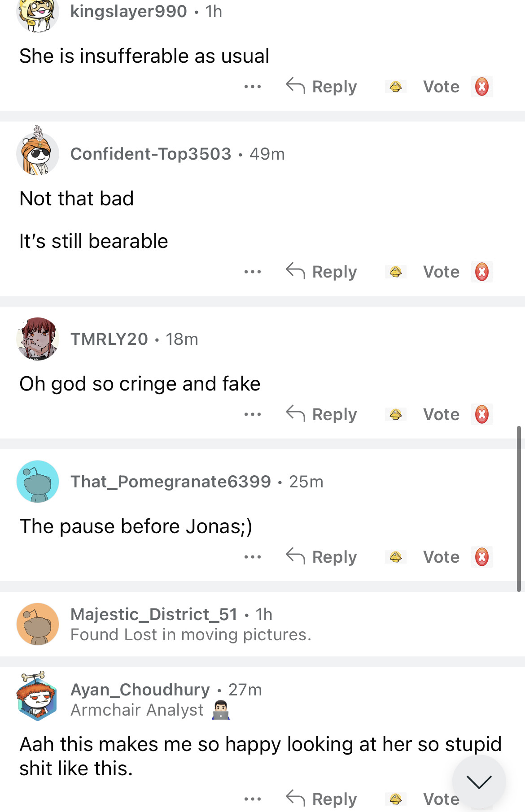
Task: Upvote Confident-Top3503's comment
Action: [395, 272]
